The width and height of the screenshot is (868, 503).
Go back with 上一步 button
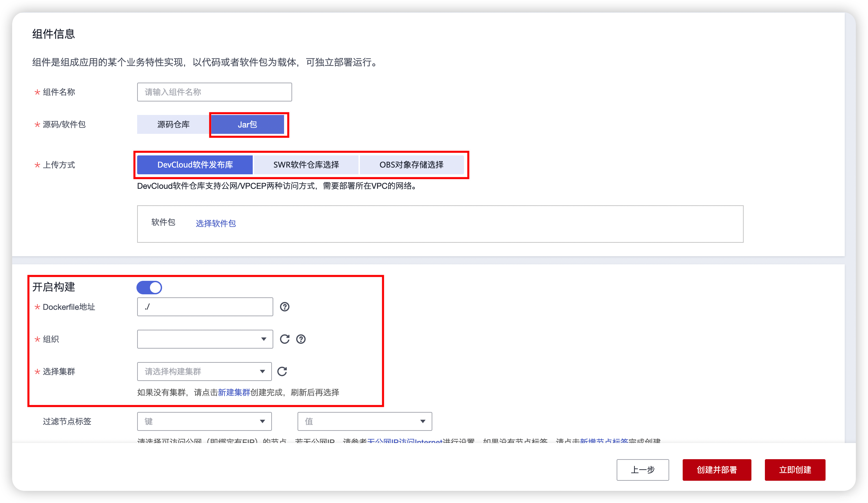642,470
